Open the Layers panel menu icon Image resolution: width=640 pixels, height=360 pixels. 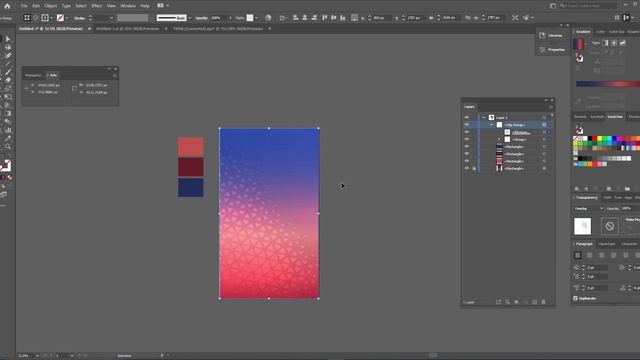pos(551,107)
